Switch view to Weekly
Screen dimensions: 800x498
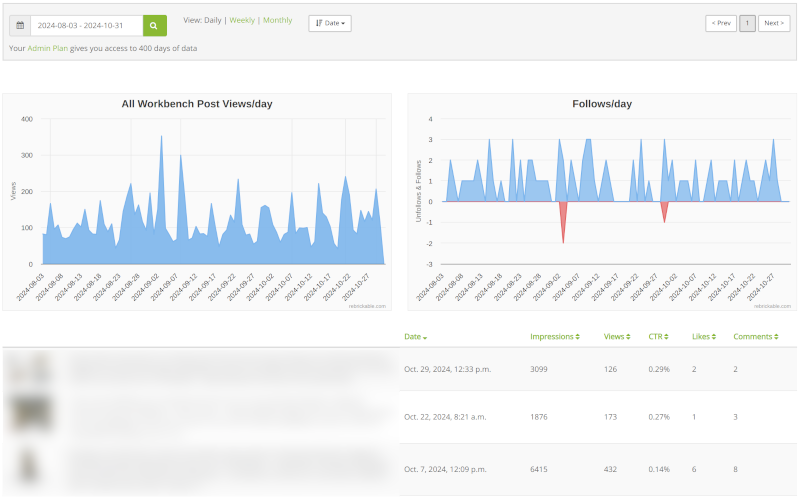click(x=242, y=20)
